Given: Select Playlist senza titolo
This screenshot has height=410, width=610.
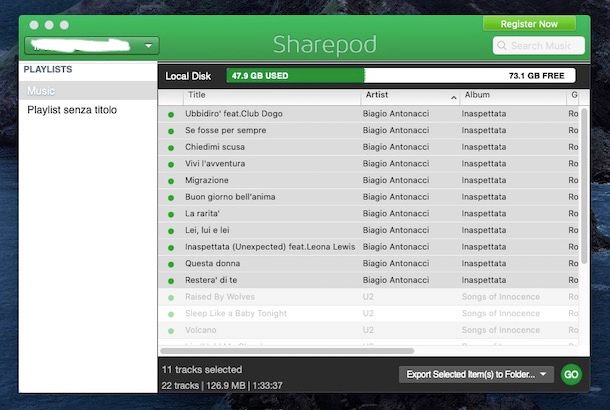Looking at the screenshot, I should (88, 110).
